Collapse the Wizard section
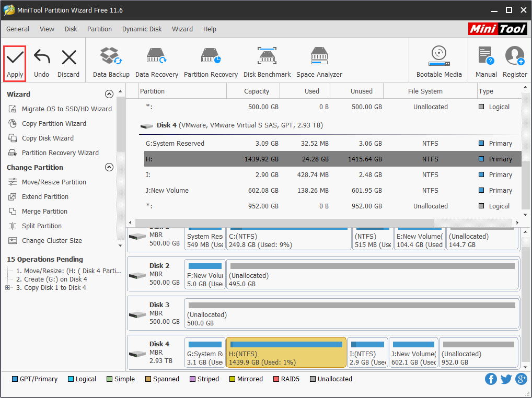Screen dimensions: 532x398 (109, 95)
